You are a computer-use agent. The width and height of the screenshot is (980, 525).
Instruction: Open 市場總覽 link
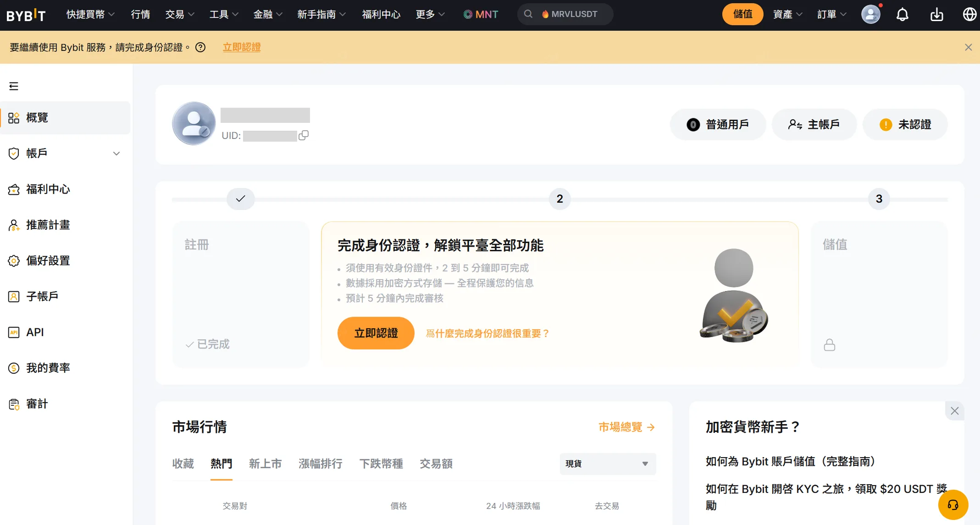pos(626,427)
